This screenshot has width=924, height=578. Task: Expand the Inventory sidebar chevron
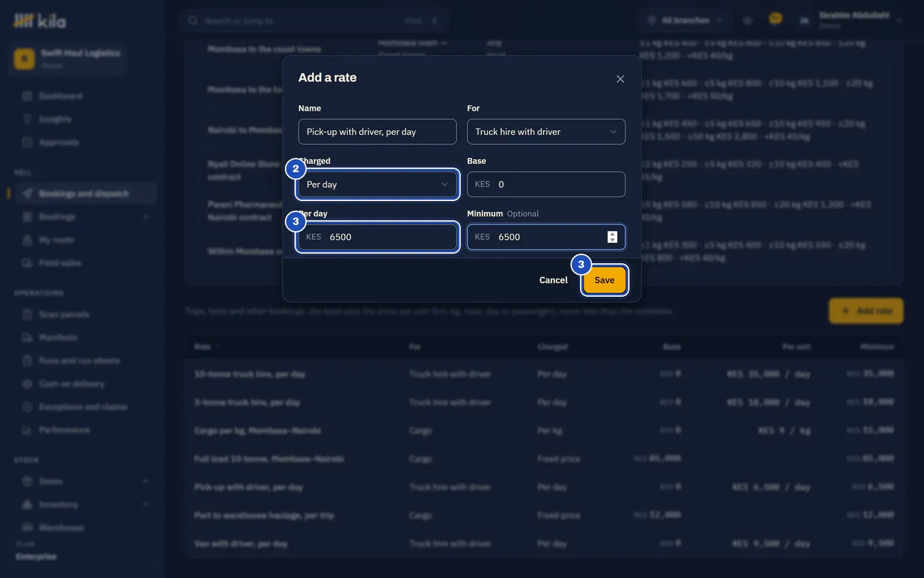tap(146, 505)
